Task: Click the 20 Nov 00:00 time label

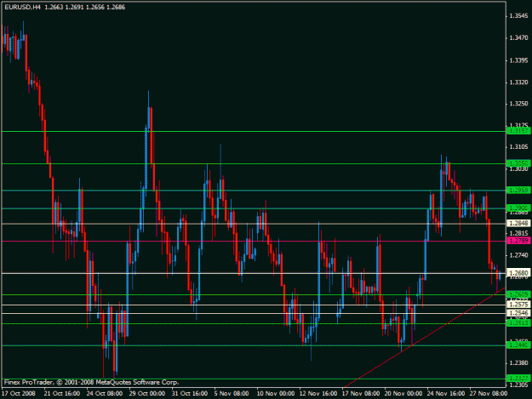Action: 403,394
